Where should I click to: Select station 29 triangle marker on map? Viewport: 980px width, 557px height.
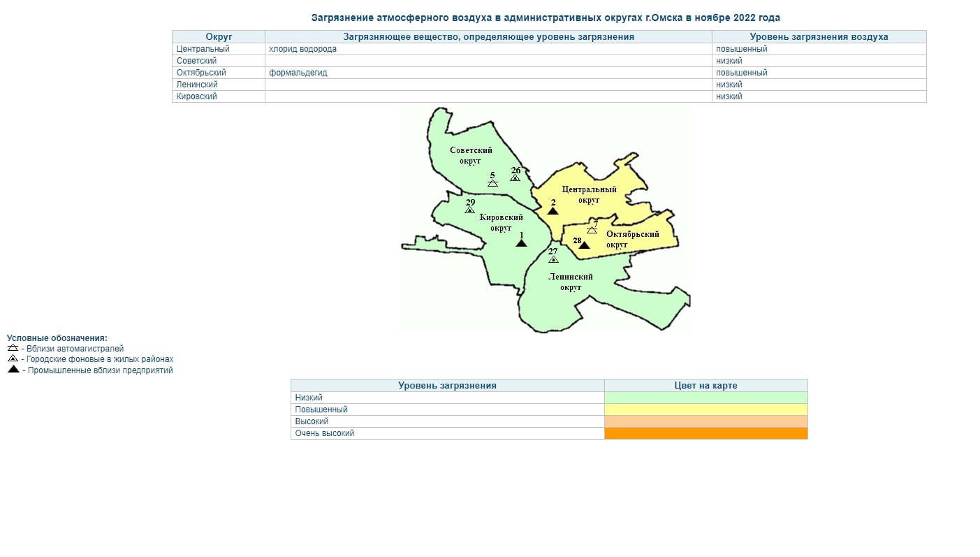click(470, 210)
